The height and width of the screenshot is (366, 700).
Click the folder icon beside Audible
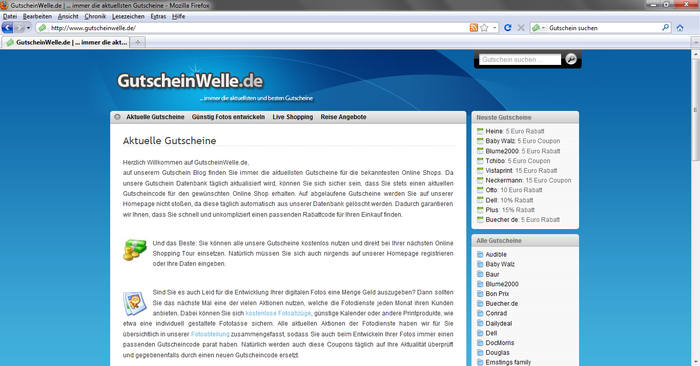pyautogui.click(x=480, y=254)
